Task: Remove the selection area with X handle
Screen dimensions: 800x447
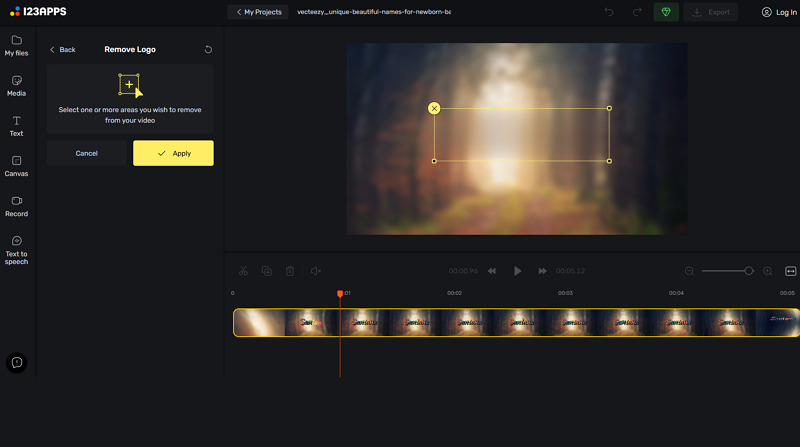Action: coord(434,108)
